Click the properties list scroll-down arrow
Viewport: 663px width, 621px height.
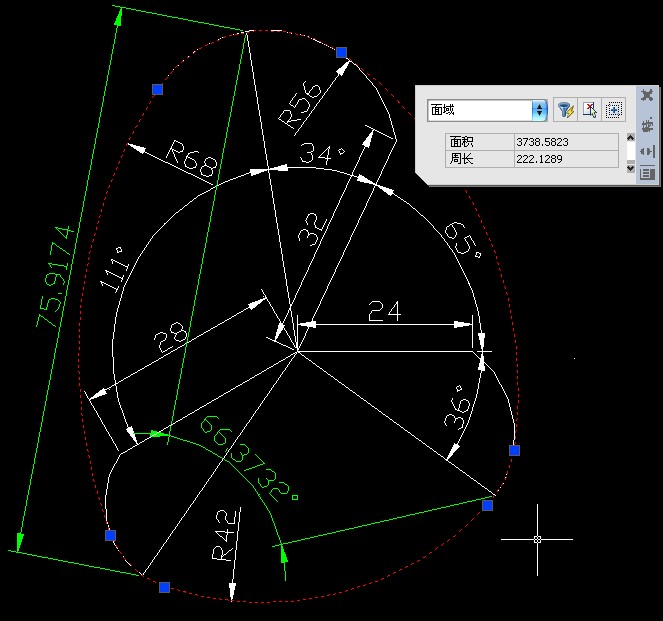pyautogui.click(x=630, y=168)
